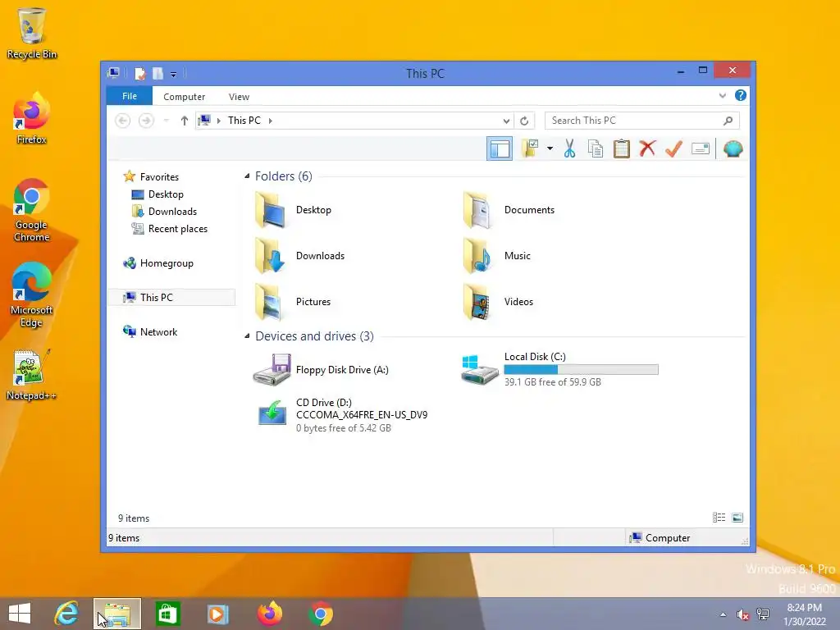
Task: Expand the chevron after This PC in address bar
Action: tap(271, 121)
